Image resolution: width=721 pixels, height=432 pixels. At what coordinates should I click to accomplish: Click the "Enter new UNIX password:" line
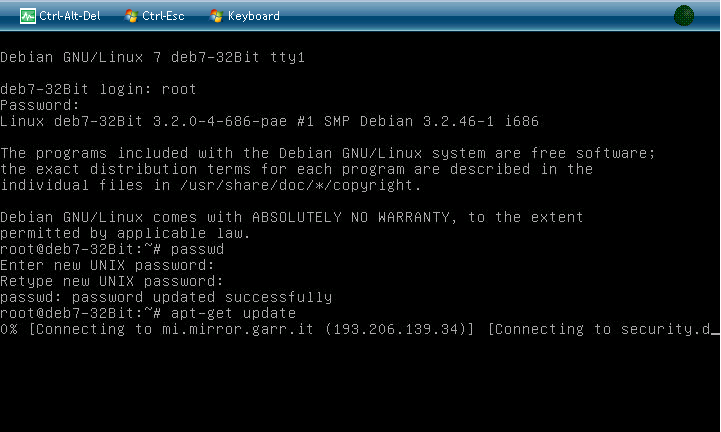click(108, 265)
